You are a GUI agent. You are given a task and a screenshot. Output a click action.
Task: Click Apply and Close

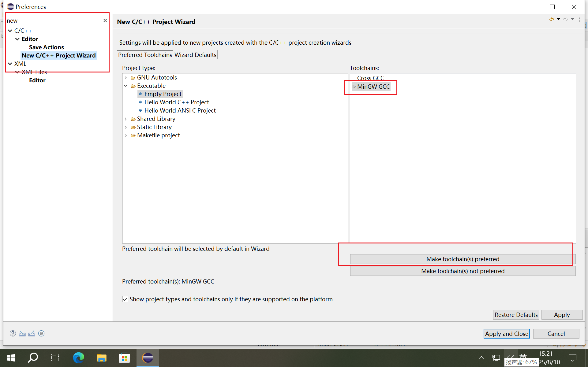coord(507,334)
